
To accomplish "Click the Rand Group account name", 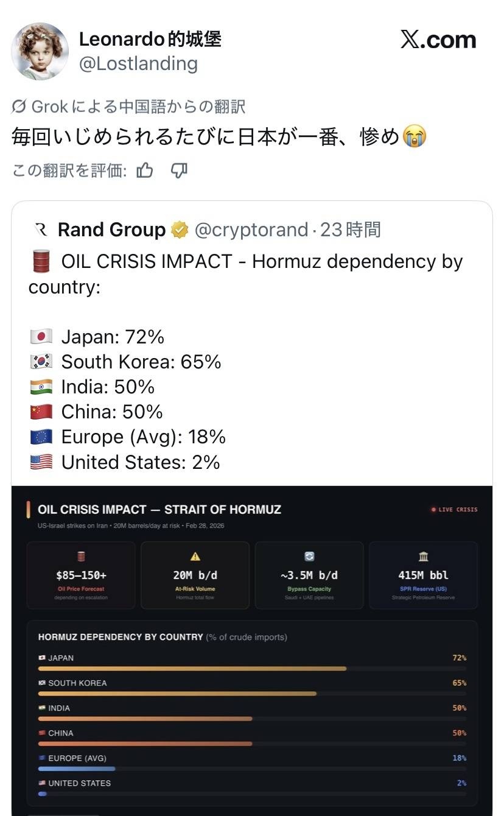I will (x=111, y=230).
